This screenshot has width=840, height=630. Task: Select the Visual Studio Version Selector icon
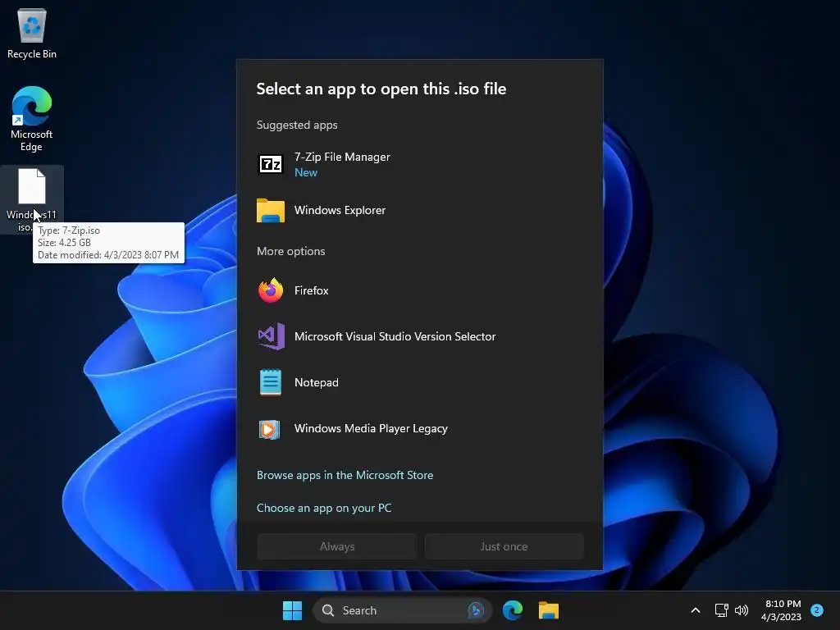(271, 336)
